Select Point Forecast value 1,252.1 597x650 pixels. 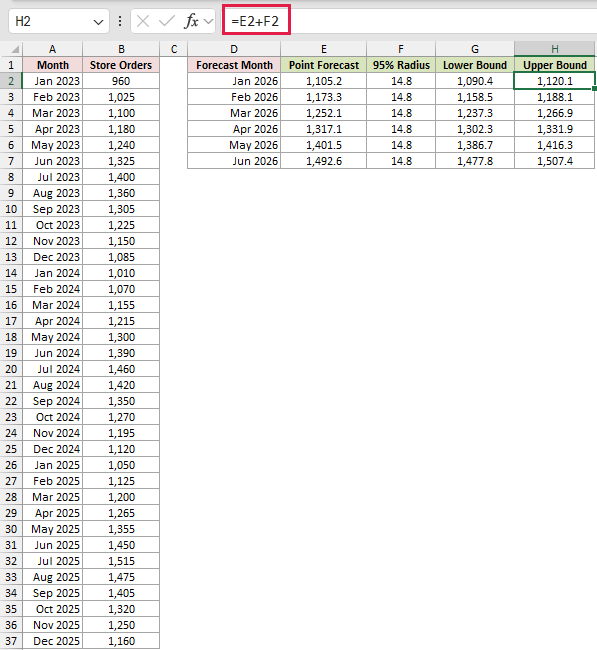(324, 113)
